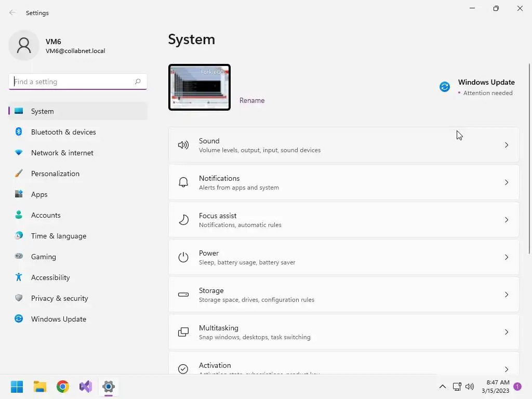Image resolution: width=532 pixels, height=399 pixels.
Task: Click 'Storage space, drives, configuration rules' text
Action: point(257,300)
